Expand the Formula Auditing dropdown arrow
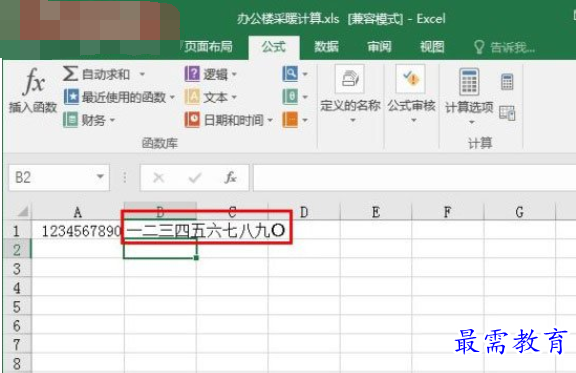576x373 pixels. point(414,120)
